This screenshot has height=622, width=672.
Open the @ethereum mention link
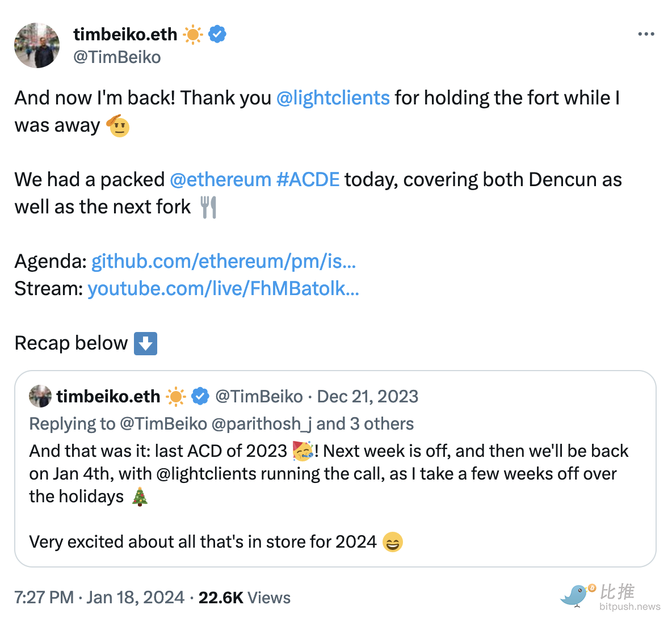tap(220, 180)
